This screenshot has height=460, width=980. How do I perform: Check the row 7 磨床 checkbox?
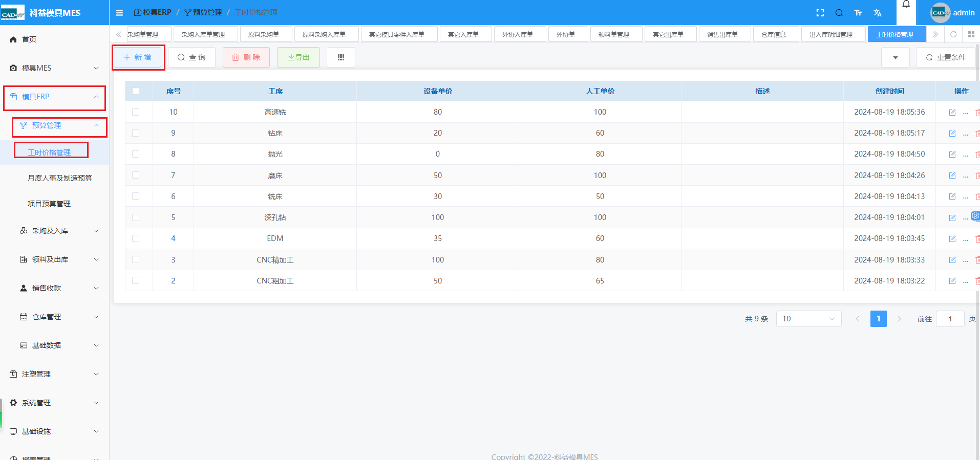click(136, 175)
